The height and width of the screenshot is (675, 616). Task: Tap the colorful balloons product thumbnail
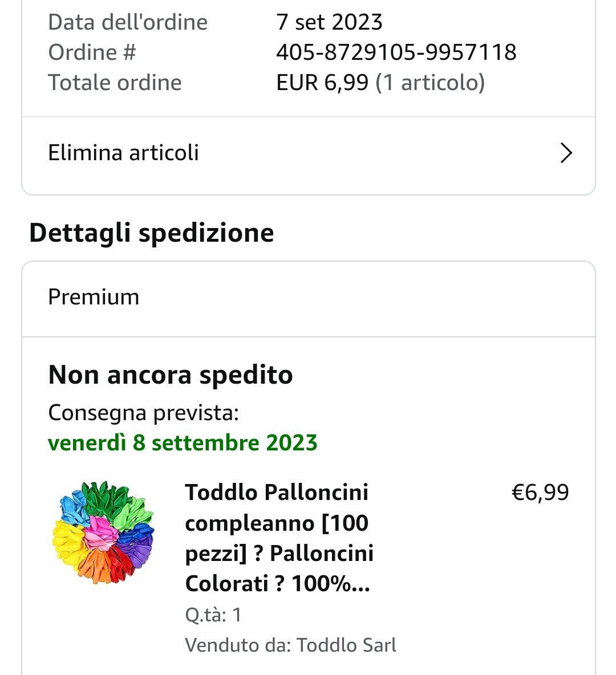(x=103, y=532)
